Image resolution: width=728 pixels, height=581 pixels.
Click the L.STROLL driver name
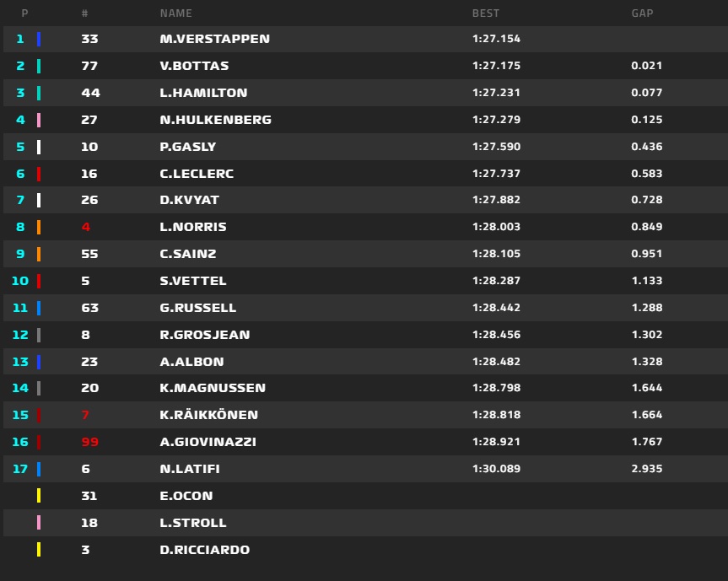click(x=192, y=523)
